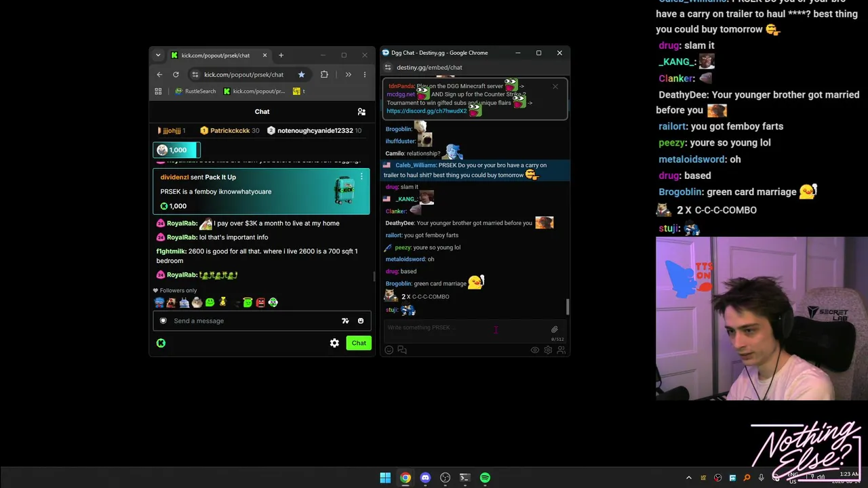Click the f1ghtmilk username in Kick chat
Screen dimensions: 868x488
(x=171, y=251)
